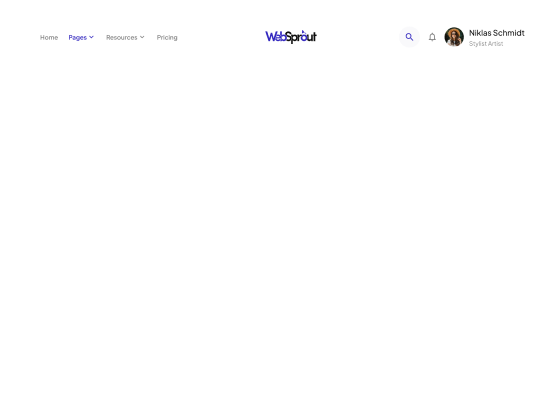Select the Resources menu label
This screenshot has width=560, height=400.
121,38
